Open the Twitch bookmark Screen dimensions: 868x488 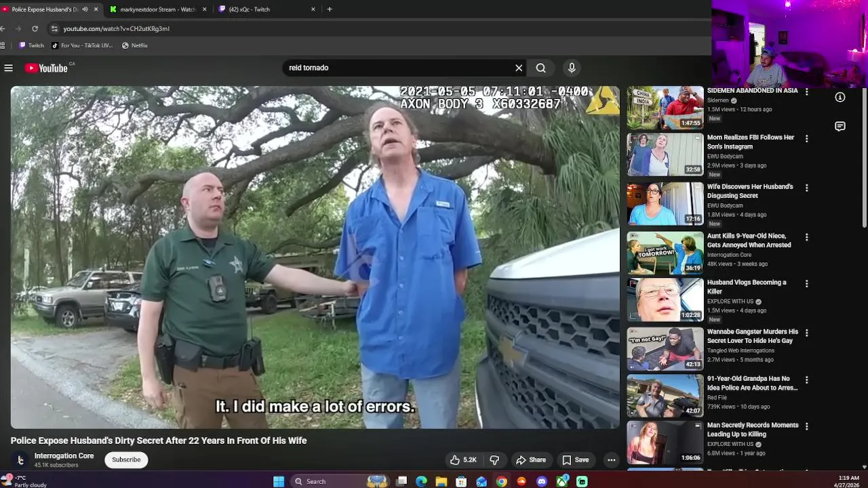pos(31,45)
